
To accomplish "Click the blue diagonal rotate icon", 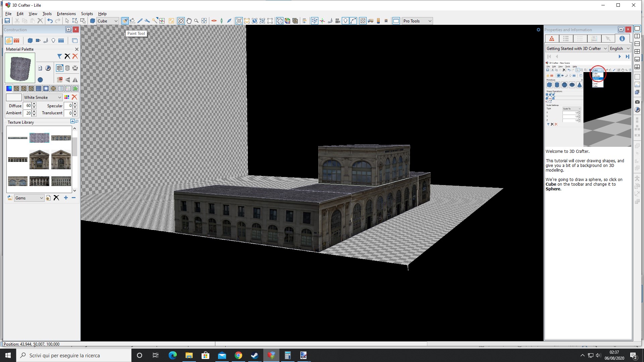I will pyautogui.click(x=229, y=21).
